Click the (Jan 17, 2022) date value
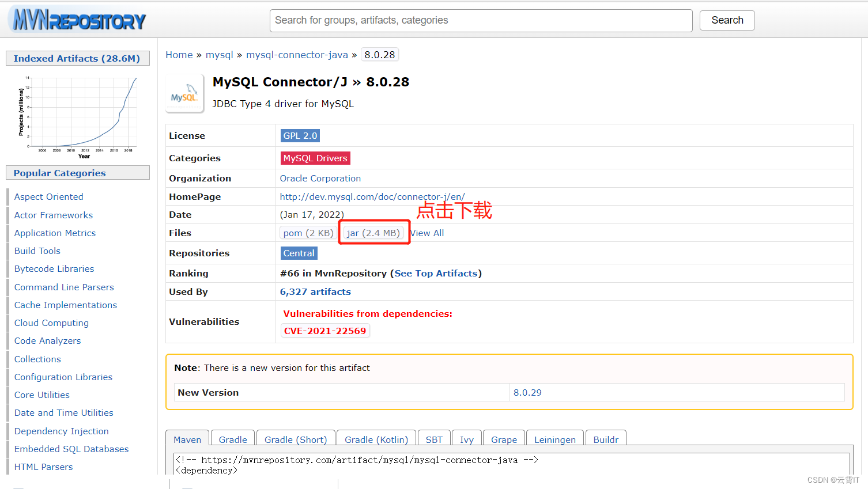Viewport: 868px width, 489px height. click(312, 214)
